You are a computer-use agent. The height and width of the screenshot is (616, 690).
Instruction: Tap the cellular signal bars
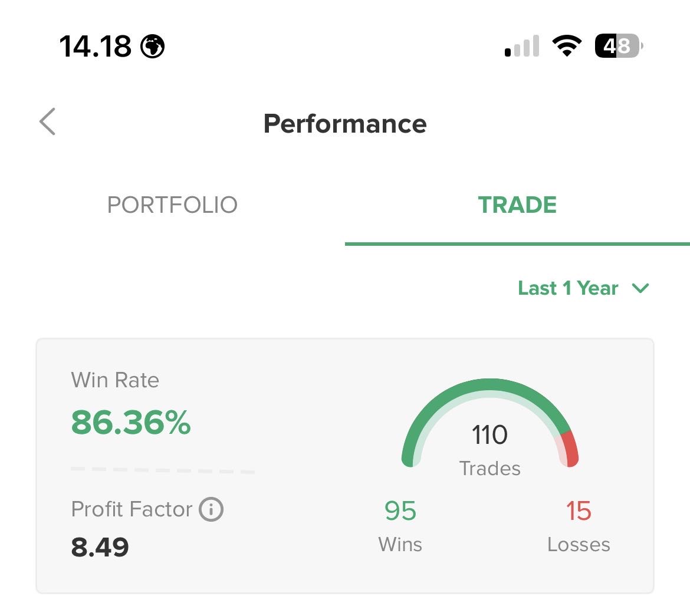[523, 47]
